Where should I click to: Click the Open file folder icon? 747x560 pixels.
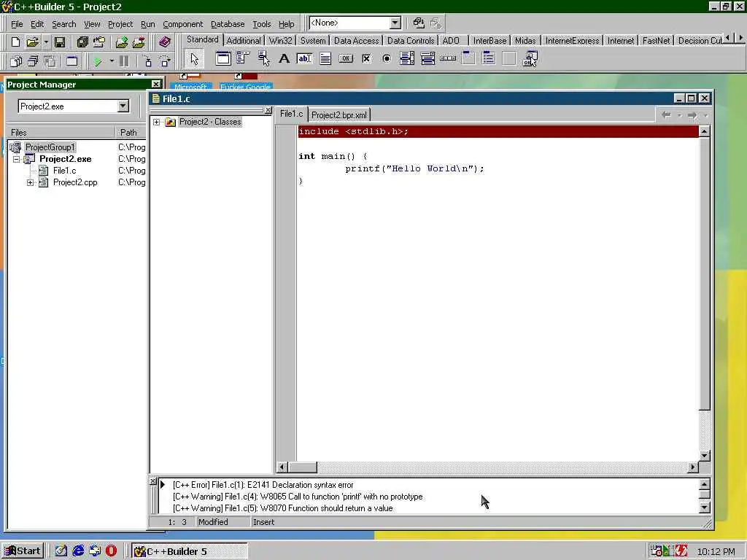click(32, 42)
